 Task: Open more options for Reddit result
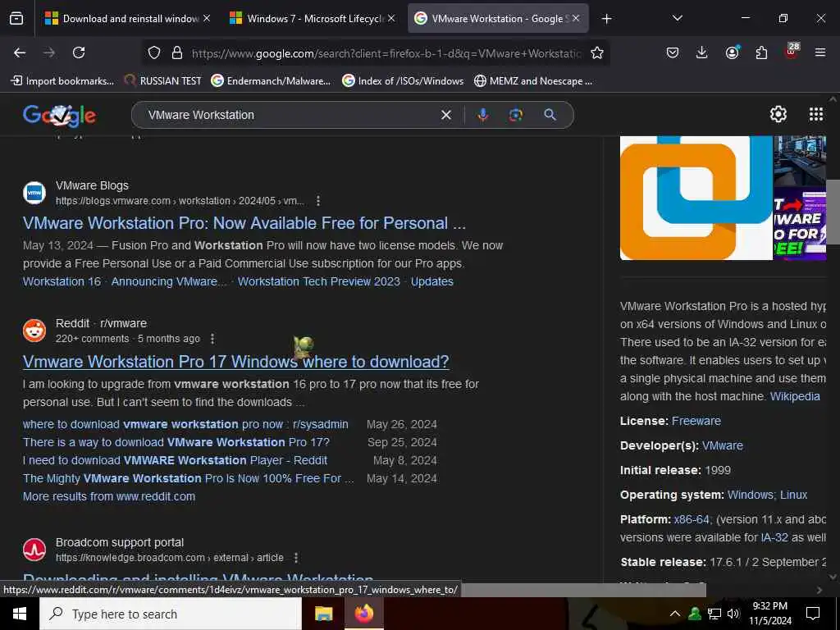pos(212,339)
